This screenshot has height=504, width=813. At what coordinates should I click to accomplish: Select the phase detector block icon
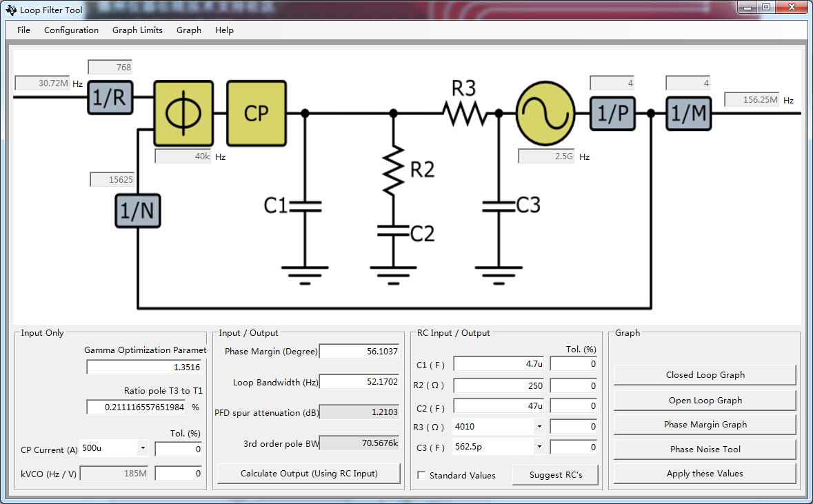(x=183, y=113)
